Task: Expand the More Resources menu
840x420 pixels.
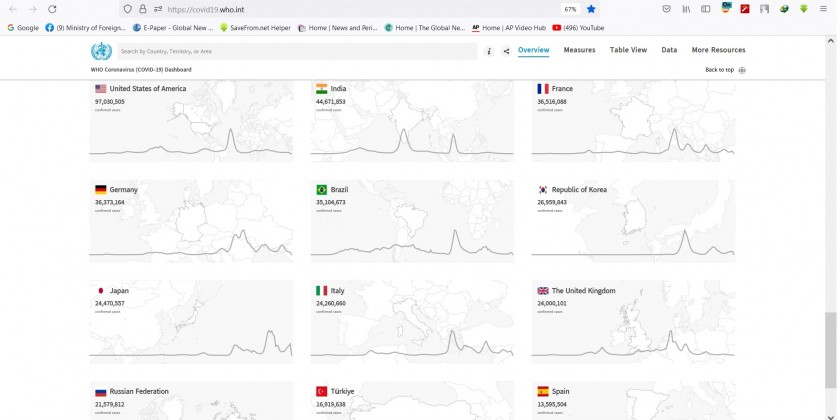Action: (x=718, y=50)
